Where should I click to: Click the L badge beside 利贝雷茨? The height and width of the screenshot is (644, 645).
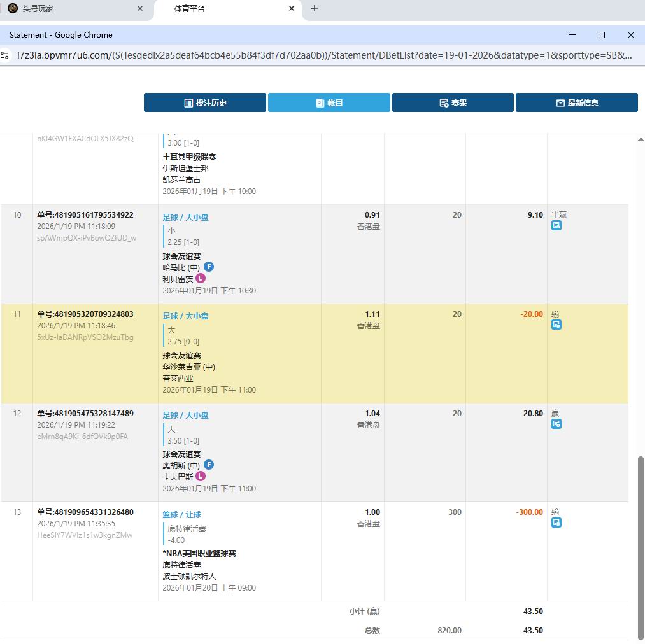click(201, 279)
